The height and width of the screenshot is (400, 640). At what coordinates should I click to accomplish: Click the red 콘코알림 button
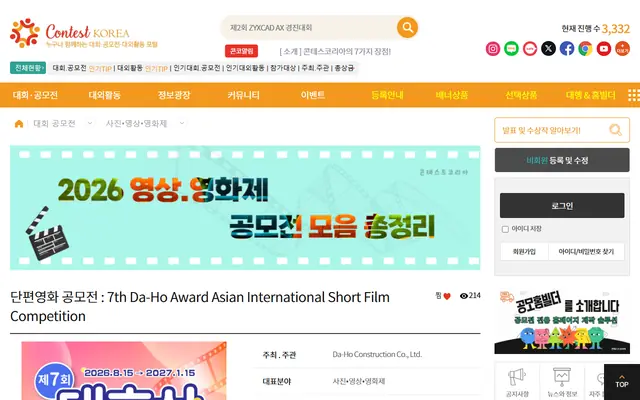coord(241,51)
